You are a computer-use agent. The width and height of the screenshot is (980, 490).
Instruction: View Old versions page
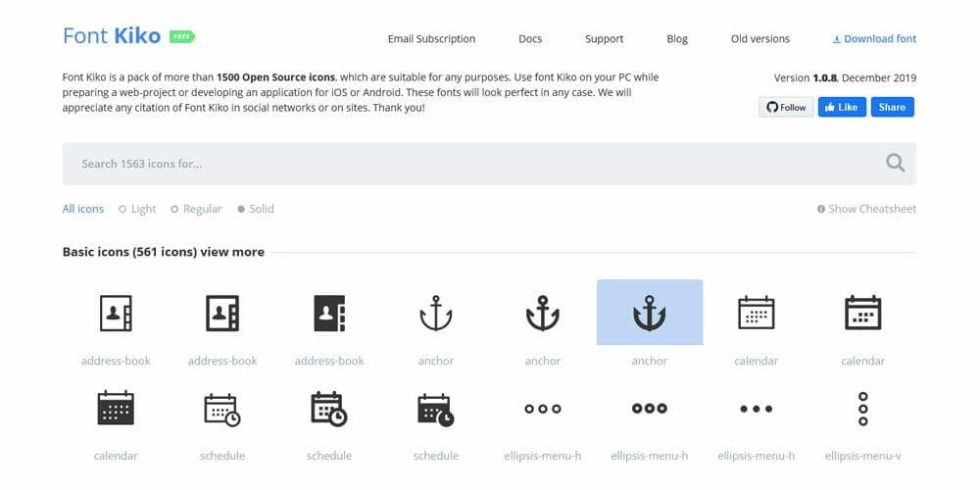760,39
